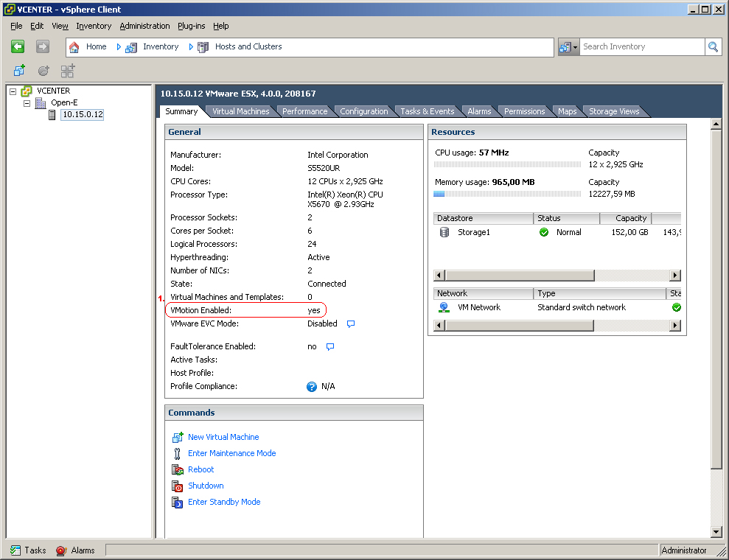Switch to the Tasks & Events tab
The image size is (729, 560).
tap(428, 111)
